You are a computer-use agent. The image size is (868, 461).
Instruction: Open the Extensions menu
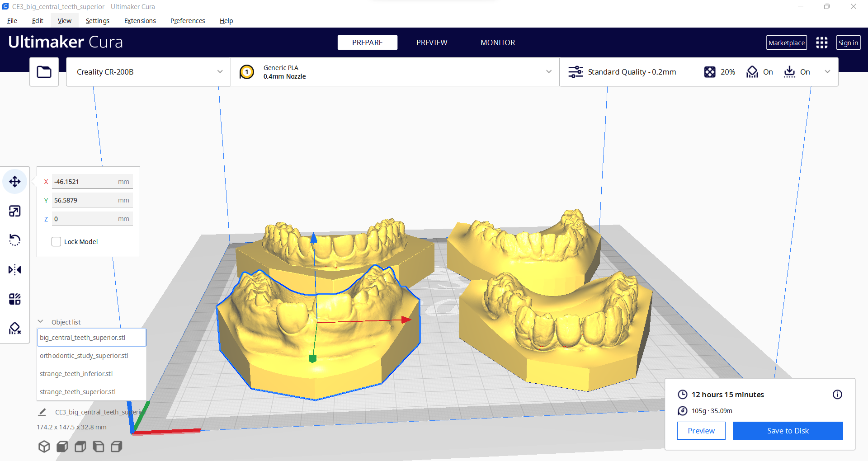140,21
